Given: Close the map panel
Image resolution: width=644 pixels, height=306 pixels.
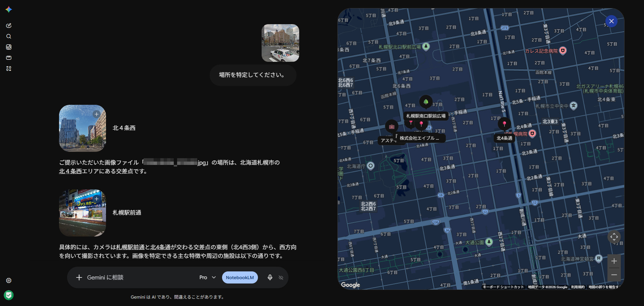Looking at the screenshot, I should tap(611, 21).
